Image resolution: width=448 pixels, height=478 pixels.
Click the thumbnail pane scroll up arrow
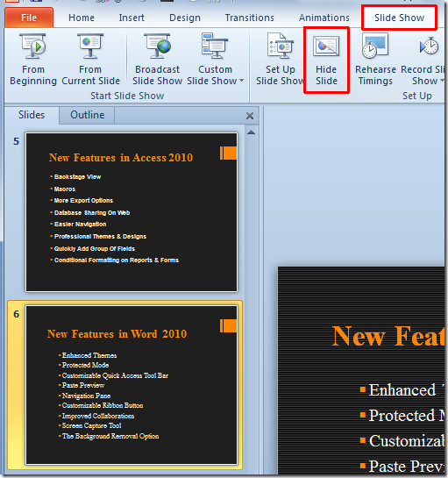point(251,132)
